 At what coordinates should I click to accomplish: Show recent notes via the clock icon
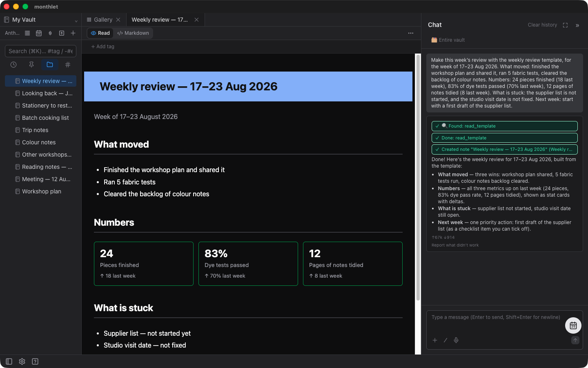13,65
